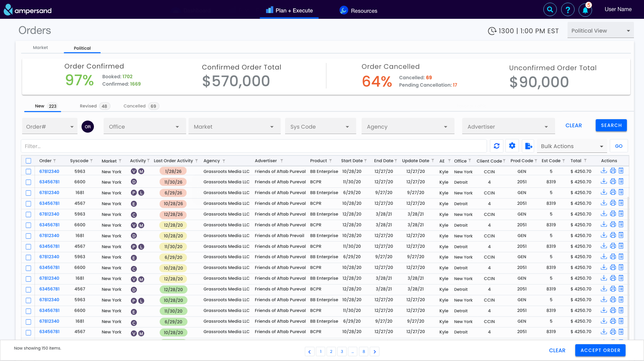Open the Bulk Actions dropdown
This screenshot has height=361, width=644.
[572, 146]
